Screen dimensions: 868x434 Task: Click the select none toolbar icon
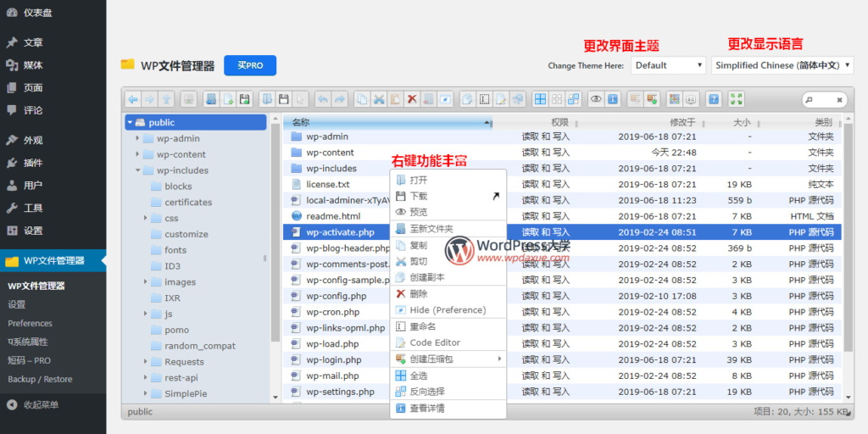point(557,99)
